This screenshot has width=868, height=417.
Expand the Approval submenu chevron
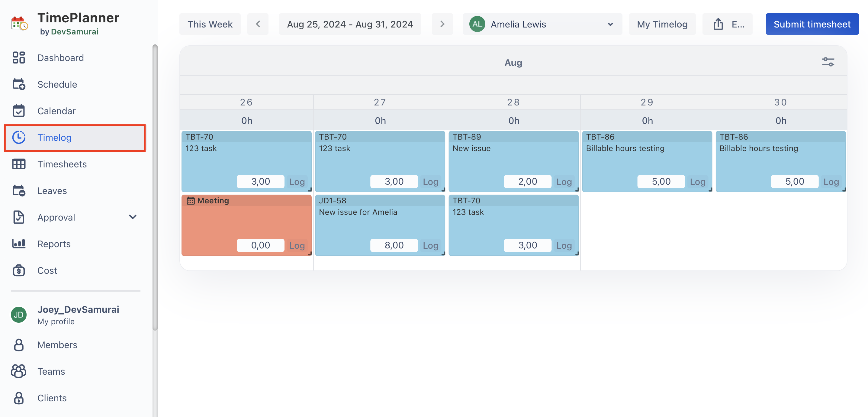133,217
